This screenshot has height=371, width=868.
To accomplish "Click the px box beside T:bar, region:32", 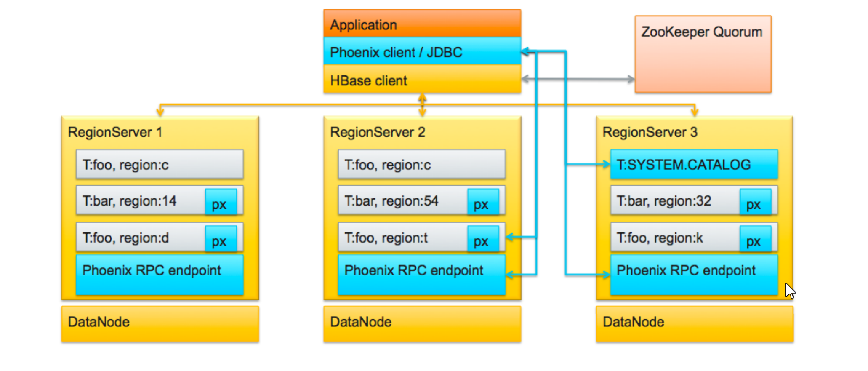I will pos(756,202).
